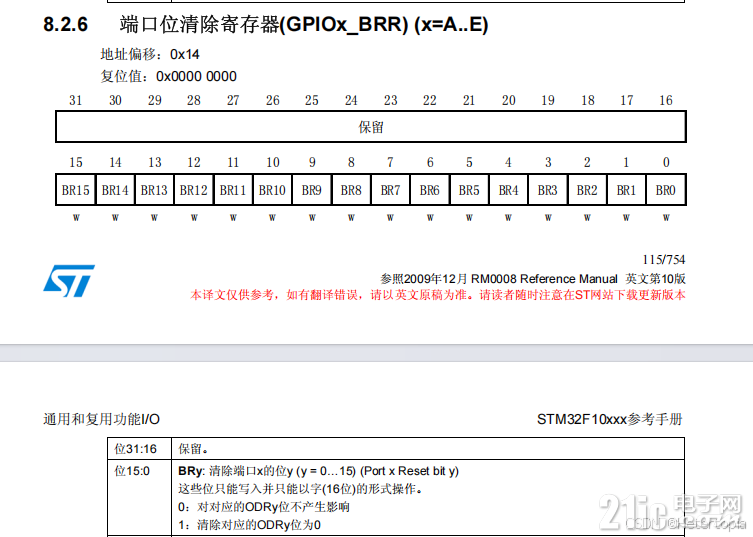Click the BR6 bit cell

[x=430, y=190]
